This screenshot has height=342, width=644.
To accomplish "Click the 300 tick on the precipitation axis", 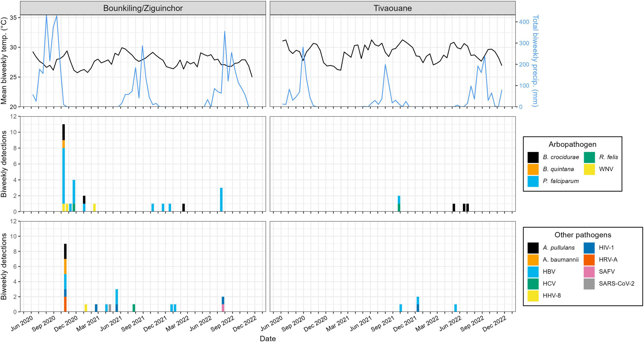I will (x=524, y=43).
